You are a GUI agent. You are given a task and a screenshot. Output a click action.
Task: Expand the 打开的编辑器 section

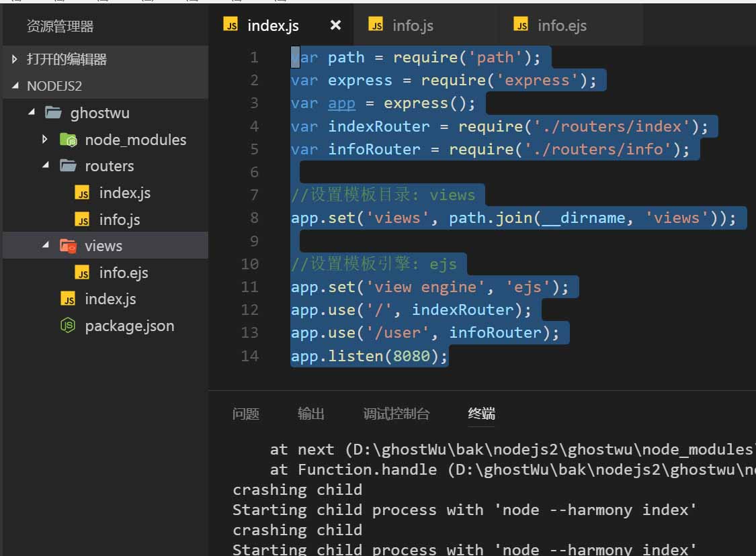(15, 59)
